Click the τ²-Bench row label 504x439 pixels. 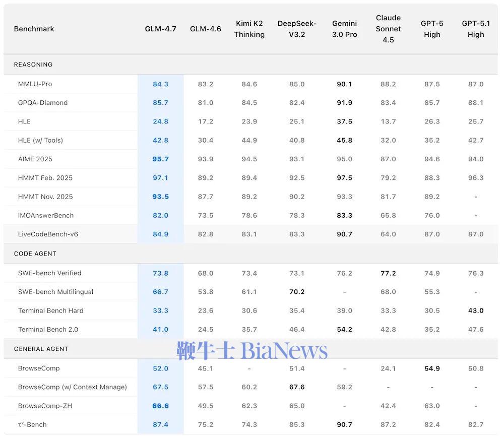tap(32, 425)
